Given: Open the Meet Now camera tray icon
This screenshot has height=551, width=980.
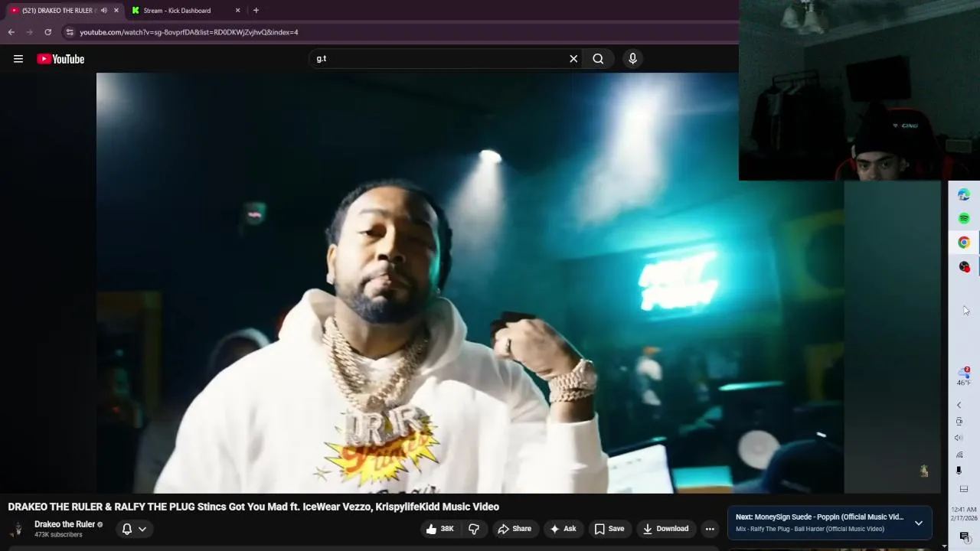Looking at the screenshot, I should [x=959, y=422].
